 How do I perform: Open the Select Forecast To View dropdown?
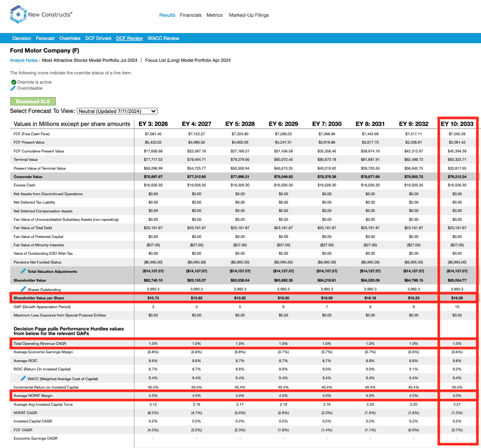(x=117, y=111)
